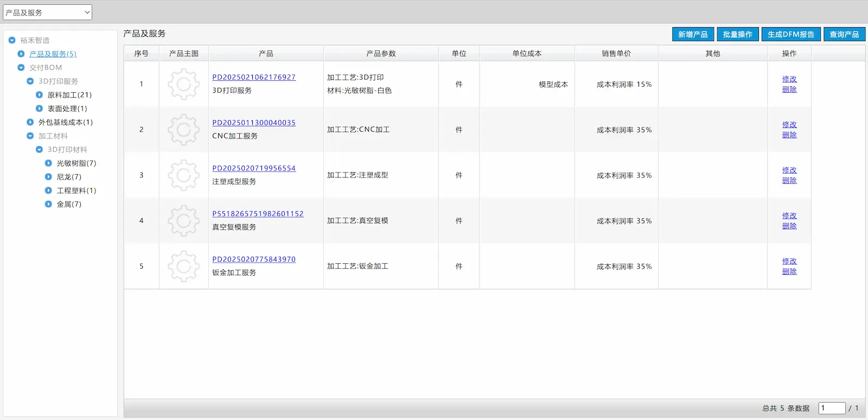
Task: Open product link PD2025011300040035
Action: [x=254, y=123]
